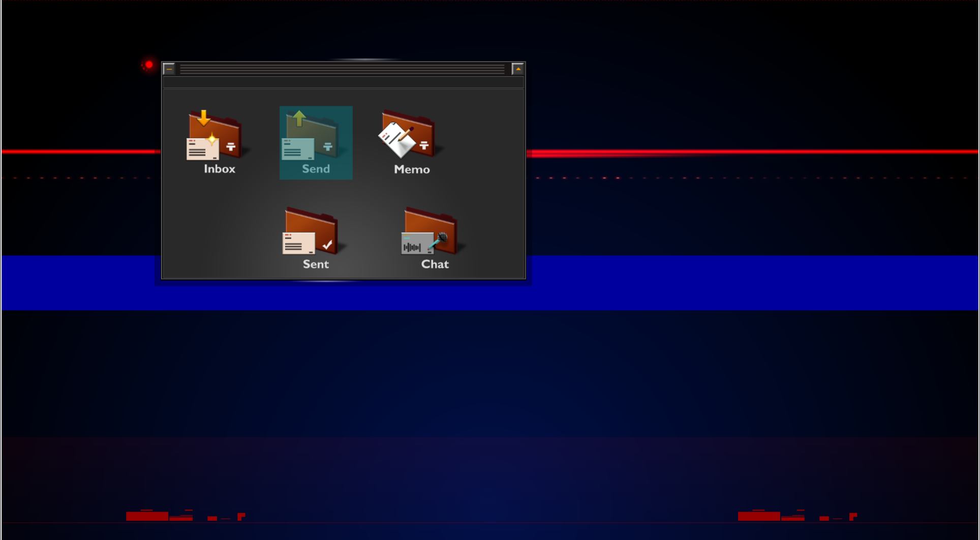980x540 pixels.
Task: Open the Sent folder icon
Action: (x=313, y=232)
